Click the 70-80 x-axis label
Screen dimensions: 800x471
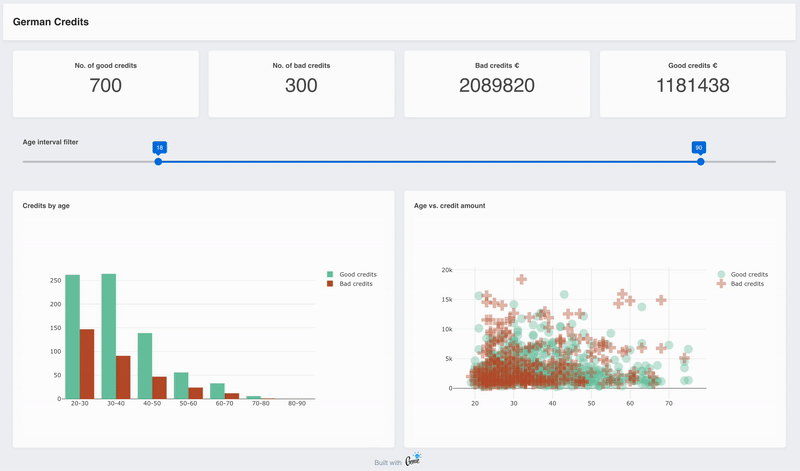pyautogui.click(x=261, y=404)
